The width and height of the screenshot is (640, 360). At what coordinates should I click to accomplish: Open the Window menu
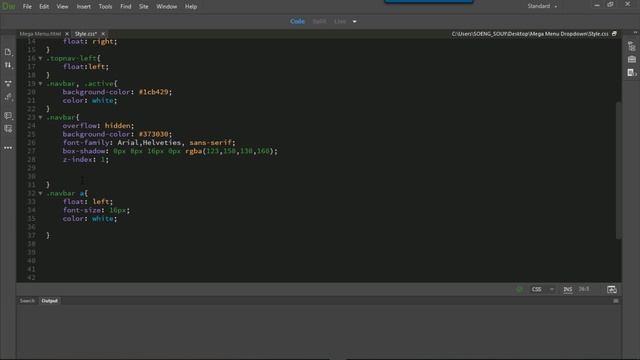[x=167, y=7]
